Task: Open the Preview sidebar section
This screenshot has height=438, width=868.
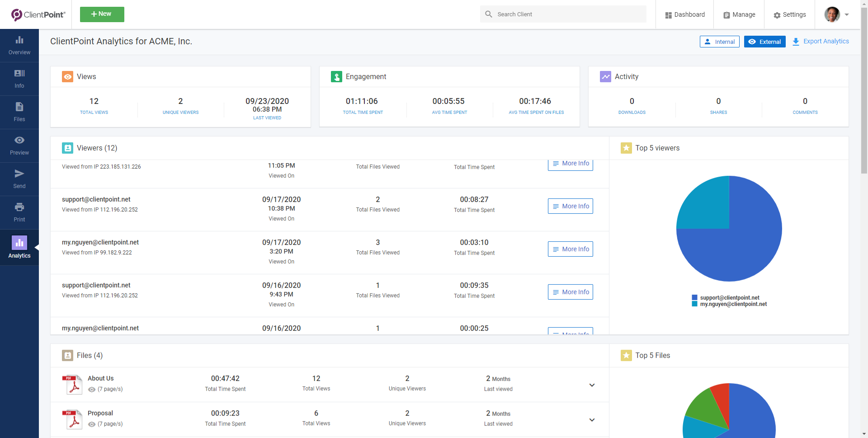Action: (x=19, y=146)
